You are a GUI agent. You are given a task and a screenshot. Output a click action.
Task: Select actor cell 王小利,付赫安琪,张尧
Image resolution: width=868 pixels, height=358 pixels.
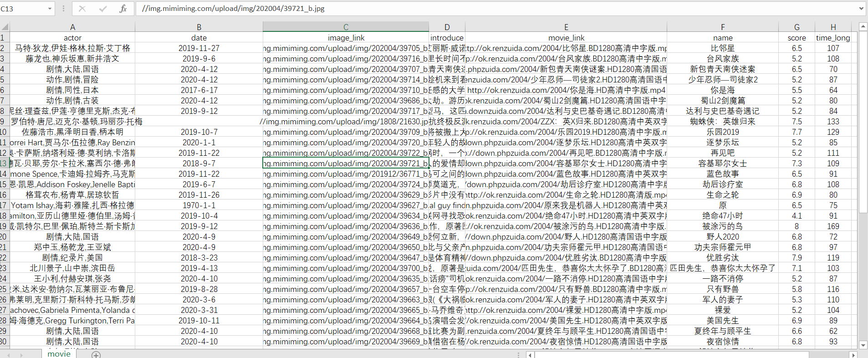click(x=72, y=279)
